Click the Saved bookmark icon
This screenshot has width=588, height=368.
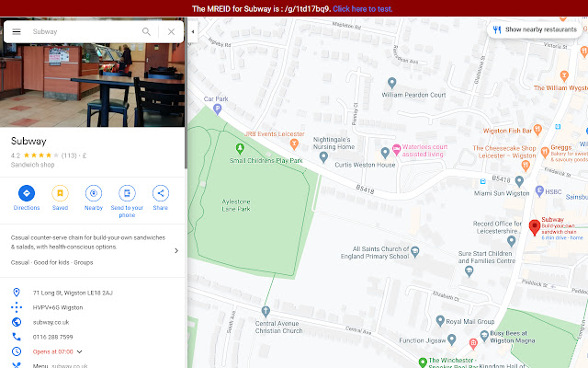point(60,193)
